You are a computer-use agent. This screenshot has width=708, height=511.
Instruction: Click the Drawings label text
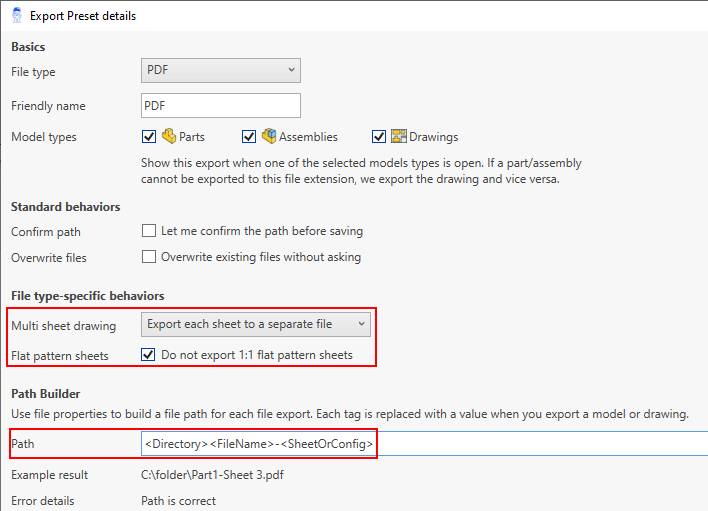pyautogui.click(x=433, y=137)
